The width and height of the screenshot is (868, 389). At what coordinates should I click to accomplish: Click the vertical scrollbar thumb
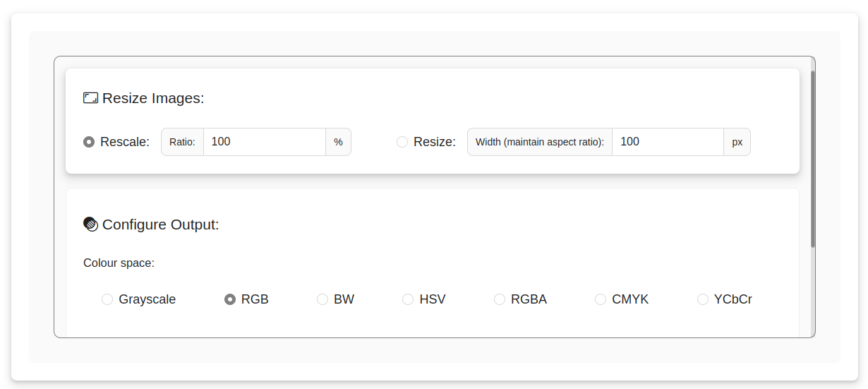click(x=813, y=159)
